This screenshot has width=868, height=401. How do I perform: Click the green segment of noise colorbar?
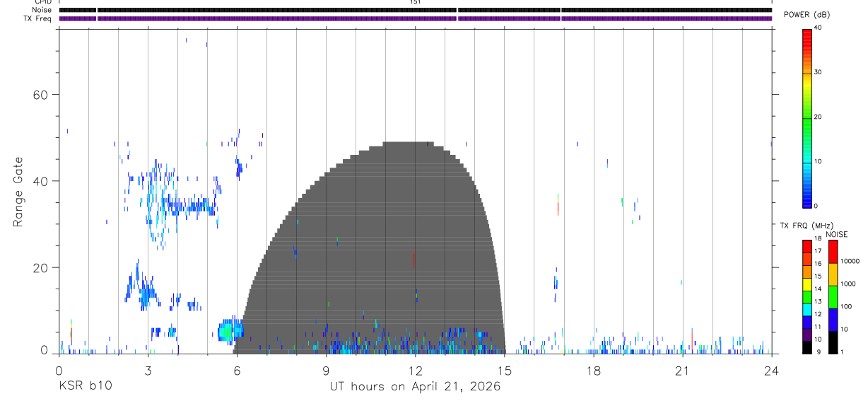833,297
